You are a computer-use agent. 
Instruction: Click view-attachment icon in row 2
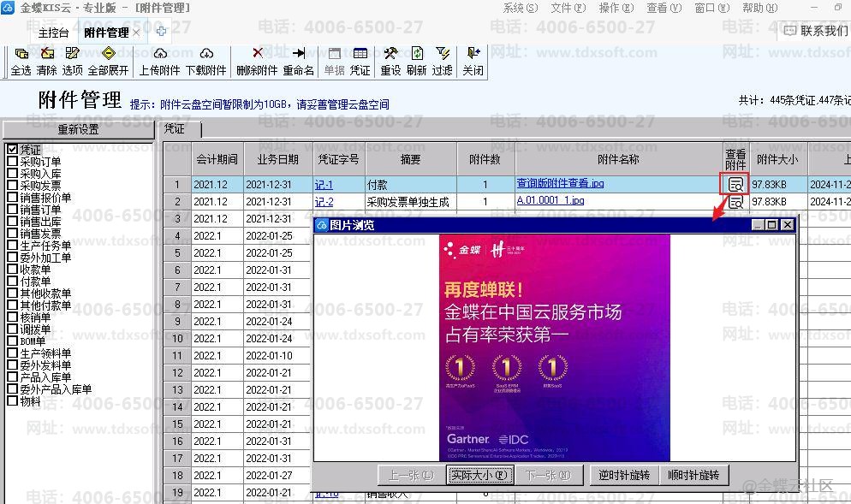tap(735, 202)
